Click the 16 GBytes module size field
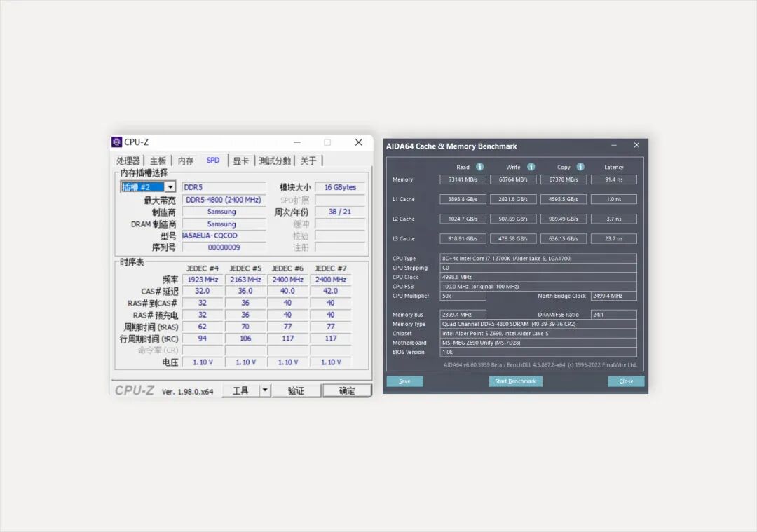The height and width of the screenshot is (532, 757). click(x=340, y=187)
